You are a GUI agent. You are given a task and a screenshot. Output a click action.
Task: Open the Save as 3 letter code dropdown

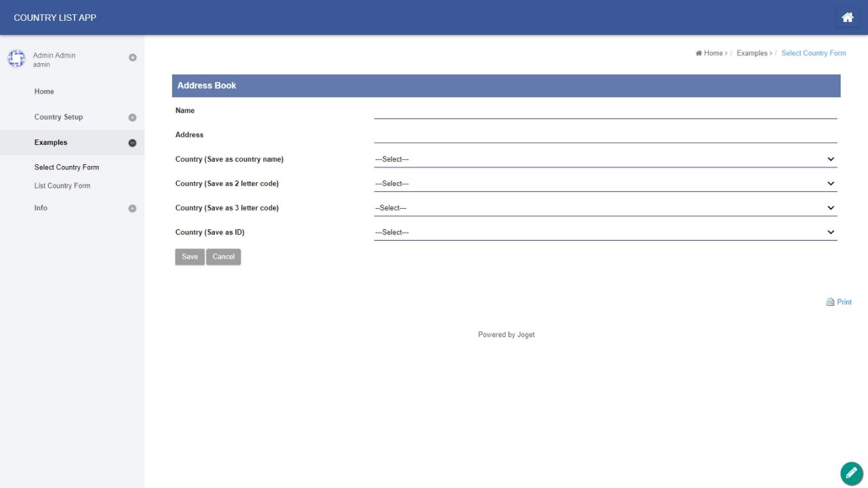pyautogui.click(x=606, y=208)
